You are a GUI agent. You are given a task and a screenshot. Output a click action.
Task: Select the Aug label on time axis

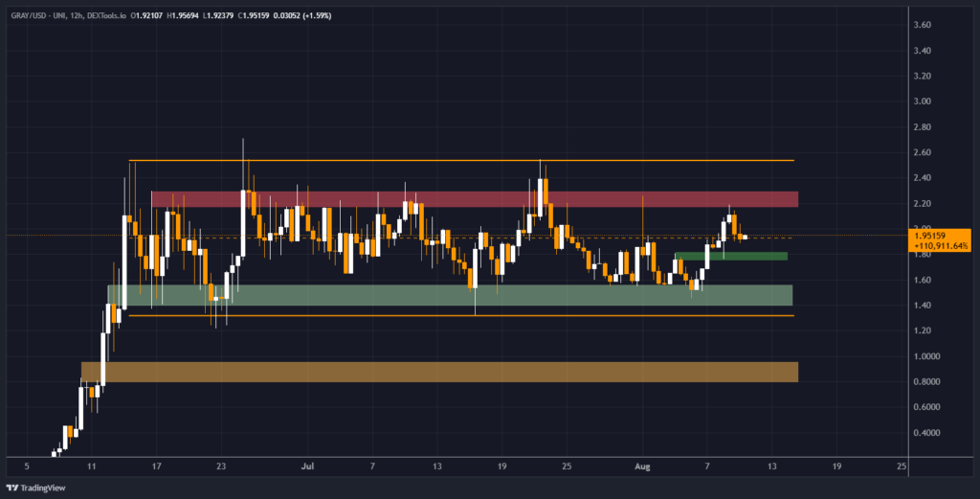642,467
